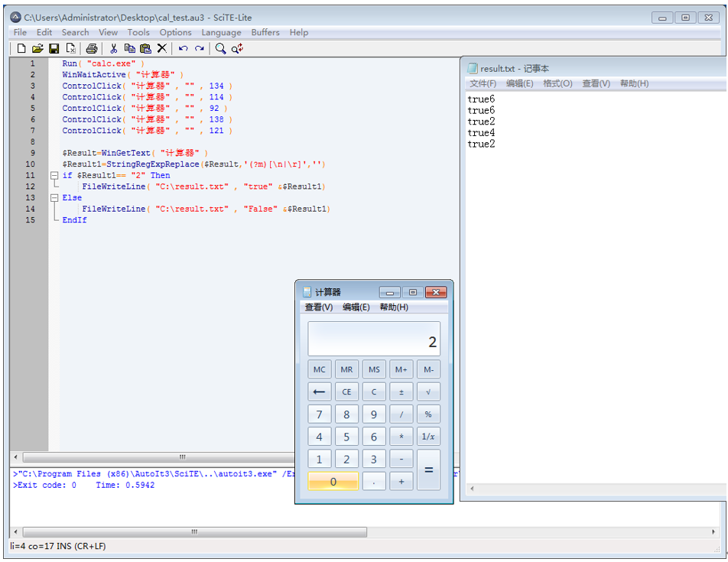Open the File menu in SciTE
This screenshot has width=728, height=562.
tap(20, 32)
